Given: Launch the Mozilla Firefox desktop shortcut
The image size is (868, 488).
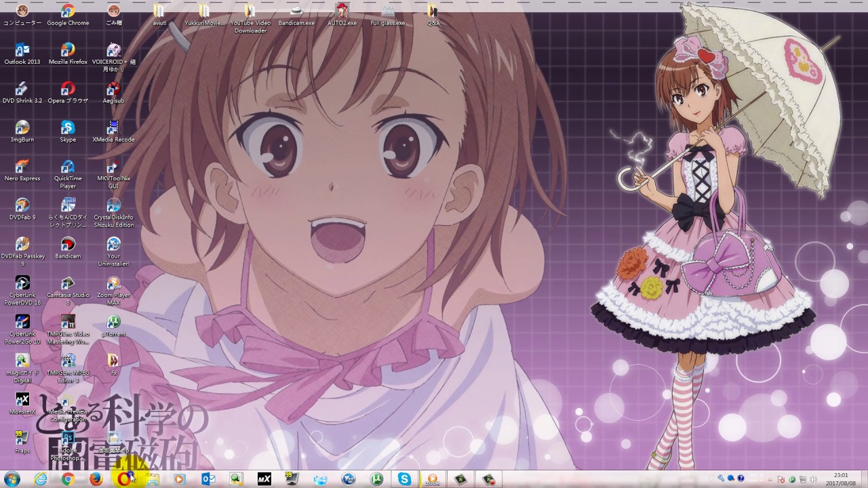Looking at the screenshot, I should [x=68, y=54].
